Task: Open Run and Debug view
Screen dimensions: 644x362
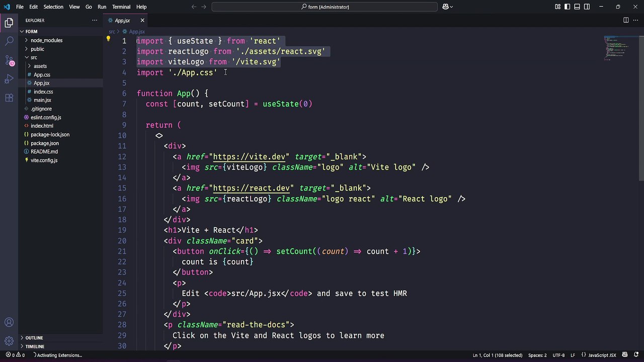Action: pos(9,79)
